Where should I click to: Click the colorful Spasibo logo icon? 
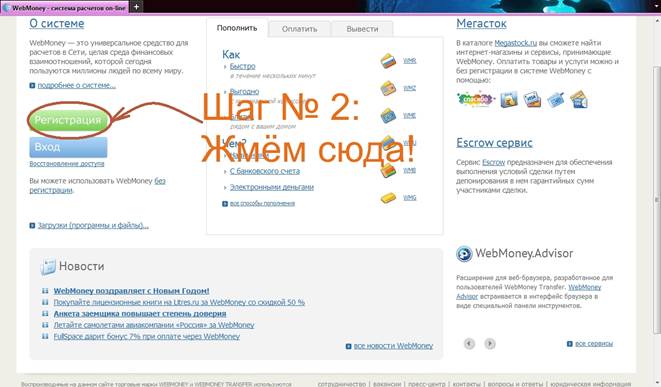(x=475, y=99)
